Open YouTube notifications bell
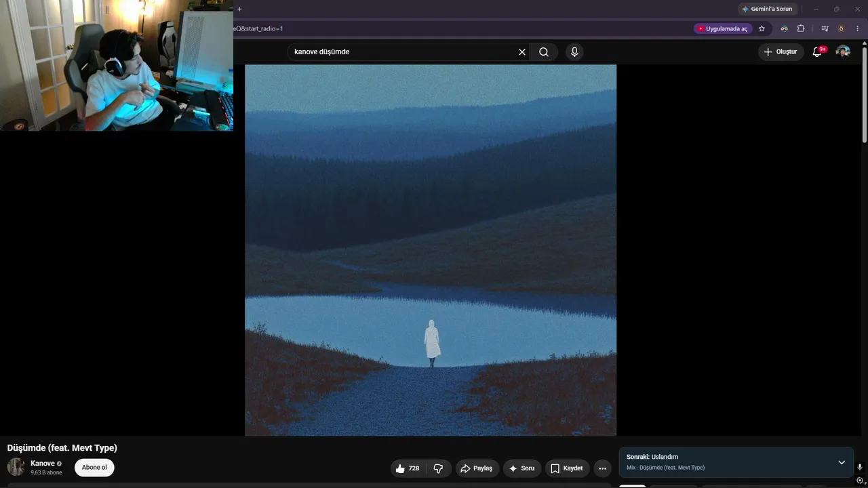This screenshot has height=488, width=868. click(x=818, y=52)
